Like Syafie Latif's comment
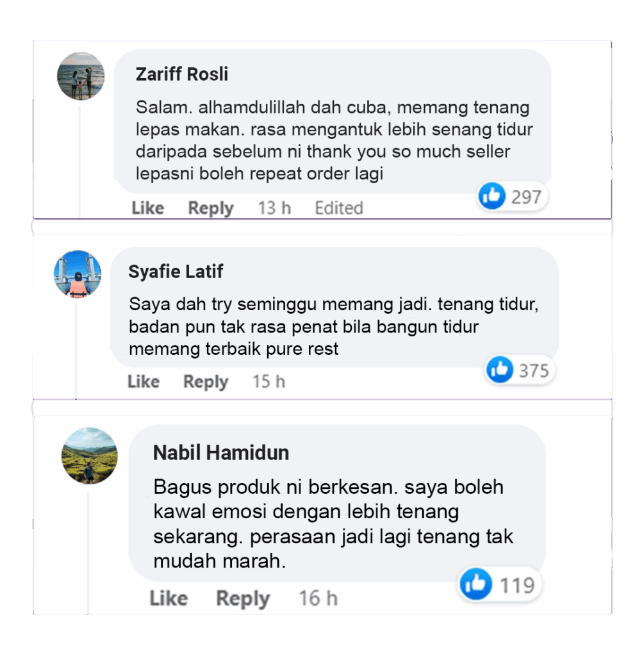 (x=144, y=382)
